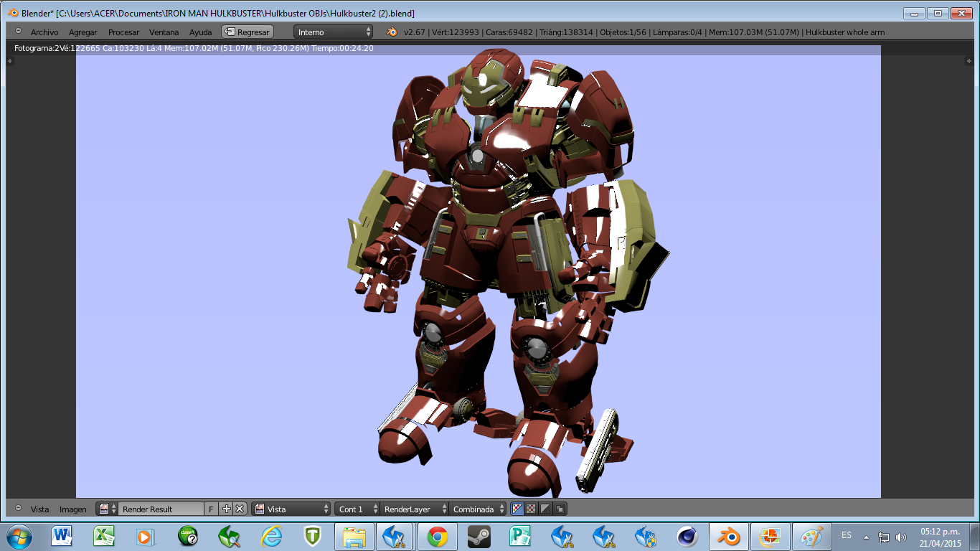
Task: Click the Blender logo in the info header
Action: (392, 32)
